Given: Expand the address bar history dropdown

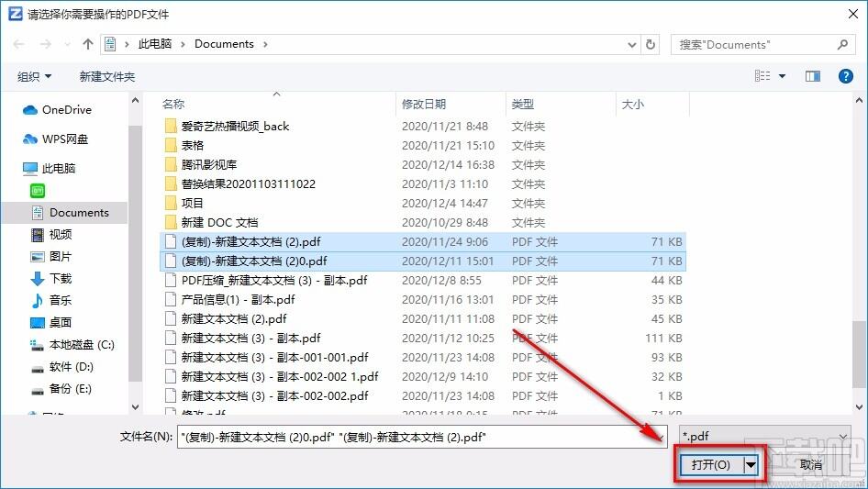Looking at the screenshot, I should coord(631,45).
